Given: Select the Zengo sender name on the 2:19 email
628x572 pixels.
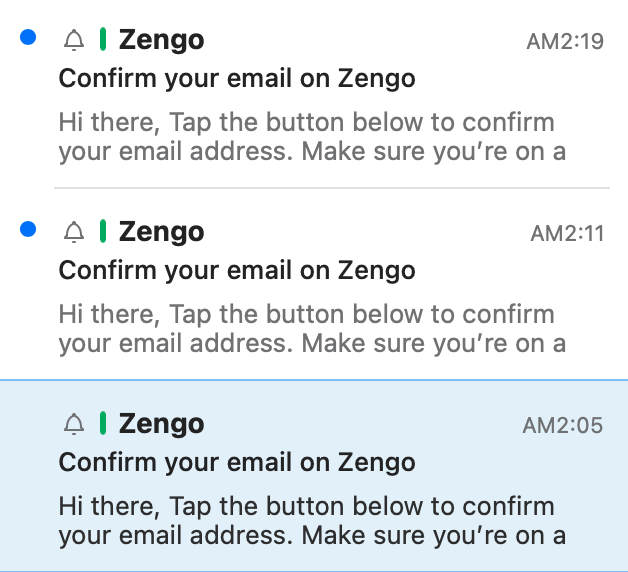Looking at the screenshot, I should click(x=161, y=40).
